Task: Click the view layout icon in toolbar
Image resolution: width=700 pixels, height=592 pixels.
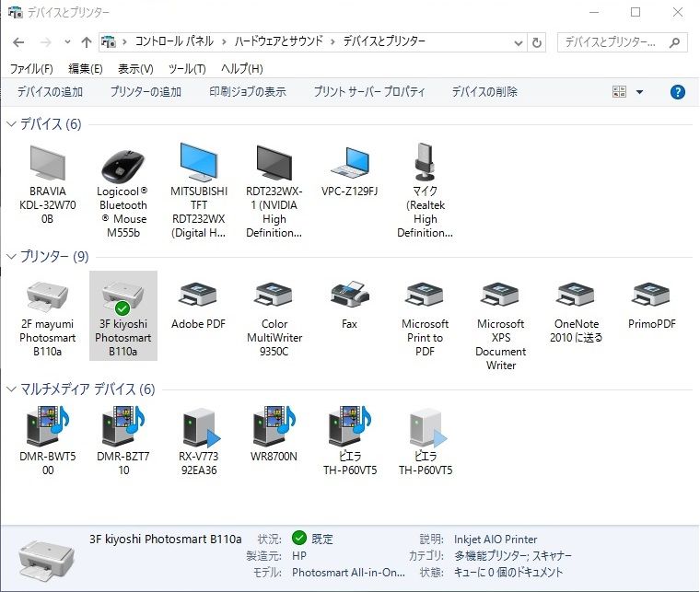Action: pyautogui.click(x=619, y=92)
